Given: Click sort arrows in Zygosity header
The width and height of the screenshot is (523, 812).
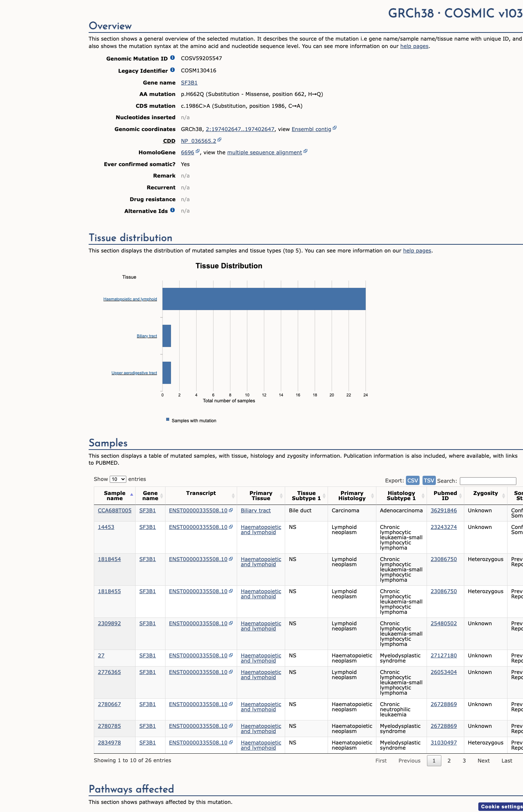Looking at the screenshot, I should tap(504, 496).
